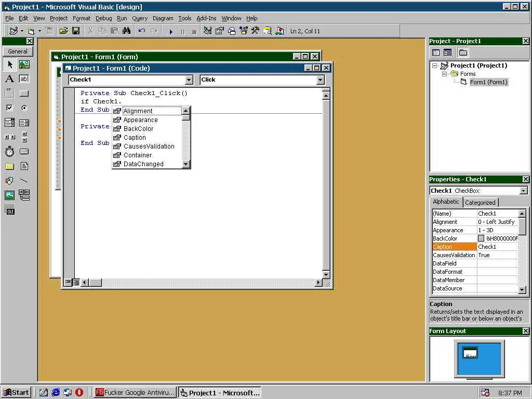The width and height of the screenshot is (532, 399).
Task: Click the Internet Explorer quick launch icon
Action: pyautogui.click(x=55, y=393)
